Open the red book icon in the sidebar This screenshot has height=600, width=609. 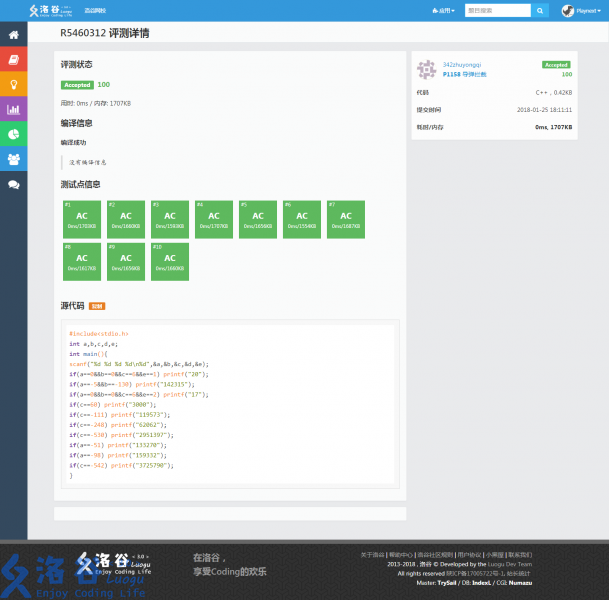[14, 60]
